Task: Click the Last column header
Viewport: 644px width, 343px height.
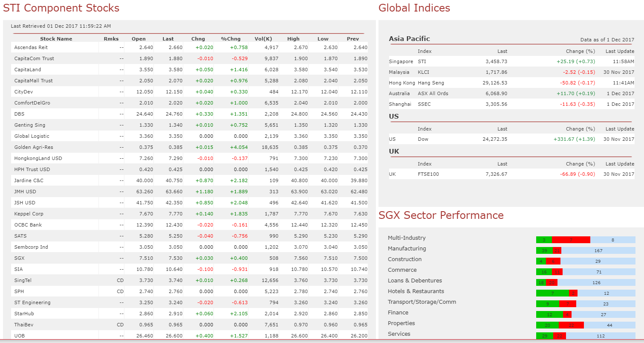Action: [168, 38]
